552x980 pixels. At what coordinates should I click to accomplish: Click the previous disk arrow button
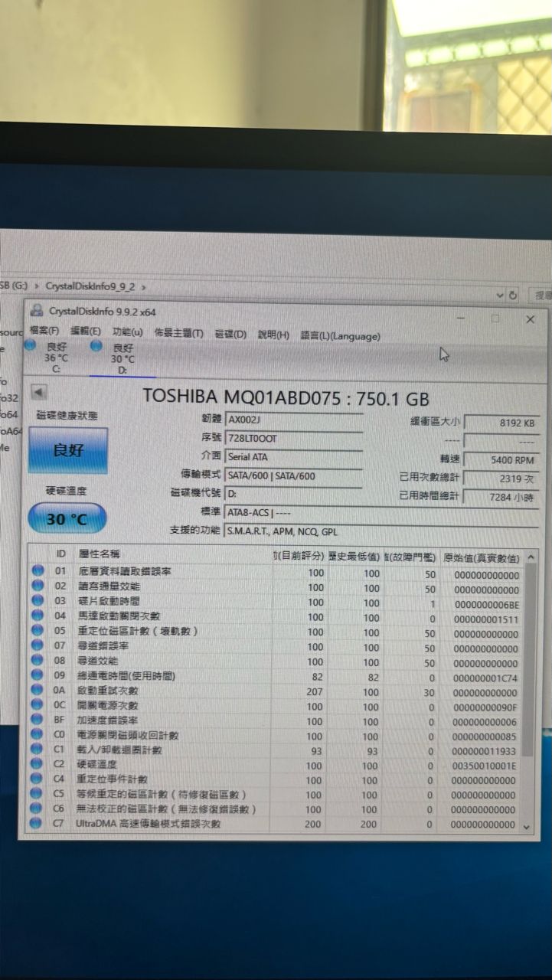pos(38,393)
